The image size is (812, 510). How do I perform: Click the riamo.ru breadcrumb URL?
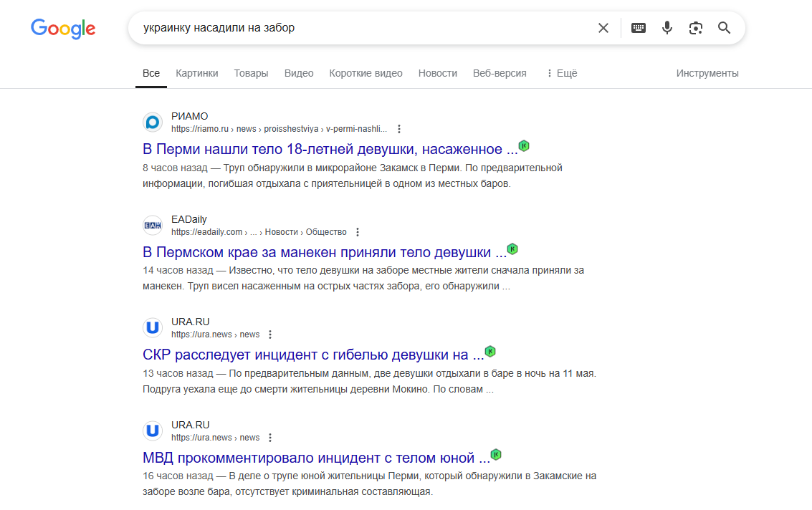point(279,129)
